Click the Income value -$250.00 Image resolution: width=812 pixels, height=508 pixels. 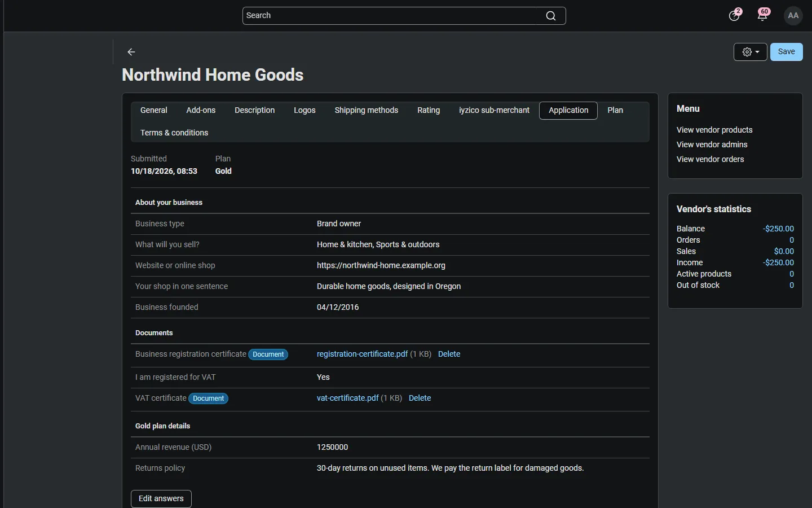(779, 262)
